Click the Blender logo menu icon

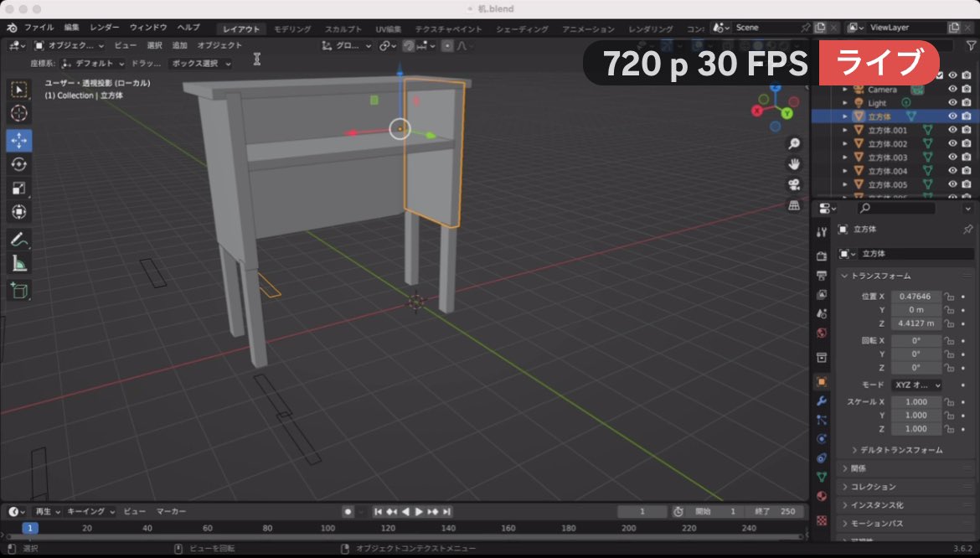12,28
